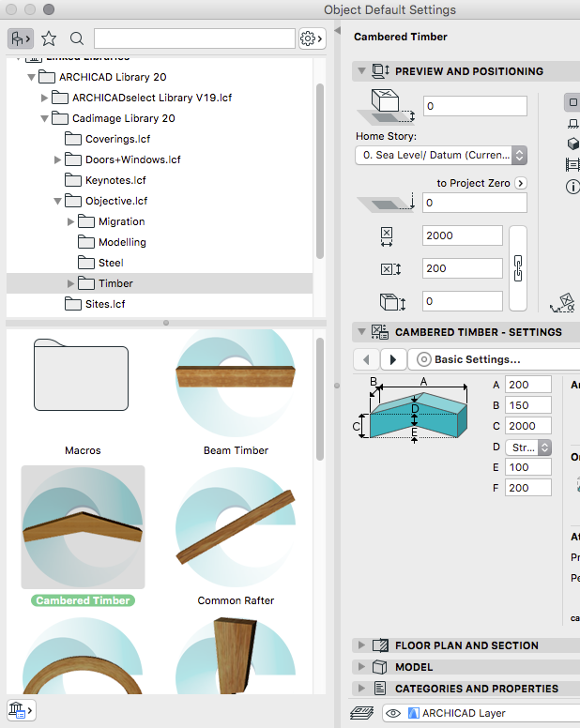Viewport: 580px width, 728px height.
Task: Open Library Manager icon at bottom left
Action: coord(21,710)
